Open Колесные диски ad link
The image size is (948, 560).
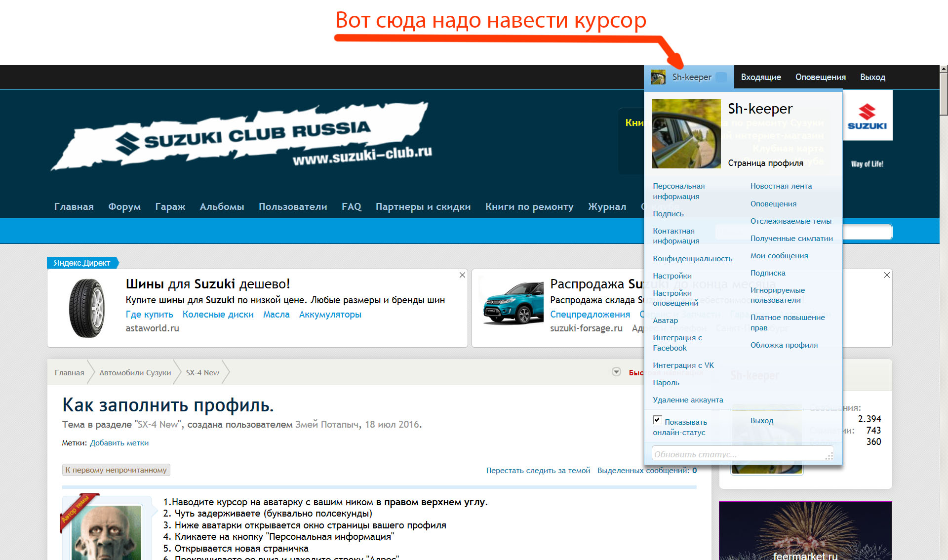click(x=218, y=314)
